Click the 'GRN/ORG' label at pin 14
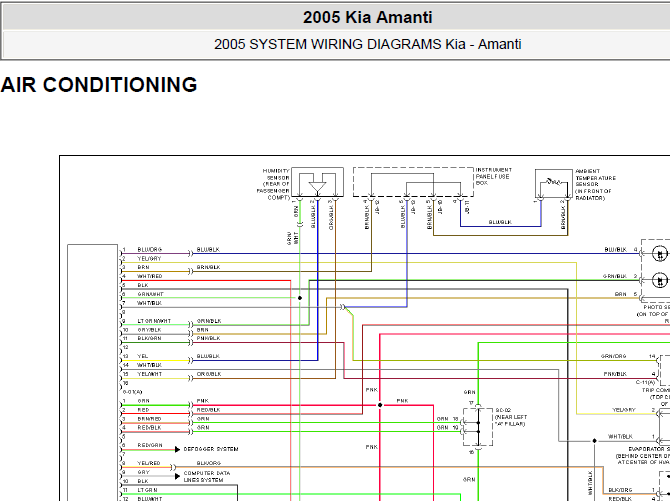 pyautogui.click(x=614, y=357)
